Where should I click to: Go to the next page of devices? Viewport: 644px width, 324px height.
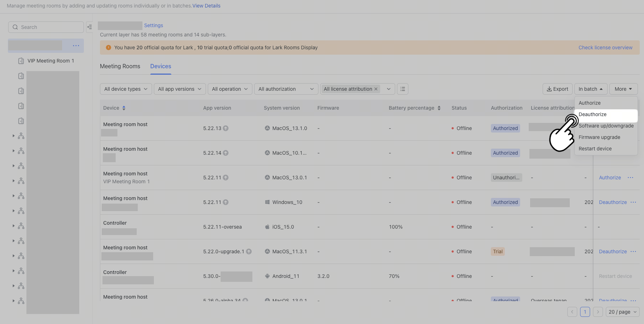[598, 312]
